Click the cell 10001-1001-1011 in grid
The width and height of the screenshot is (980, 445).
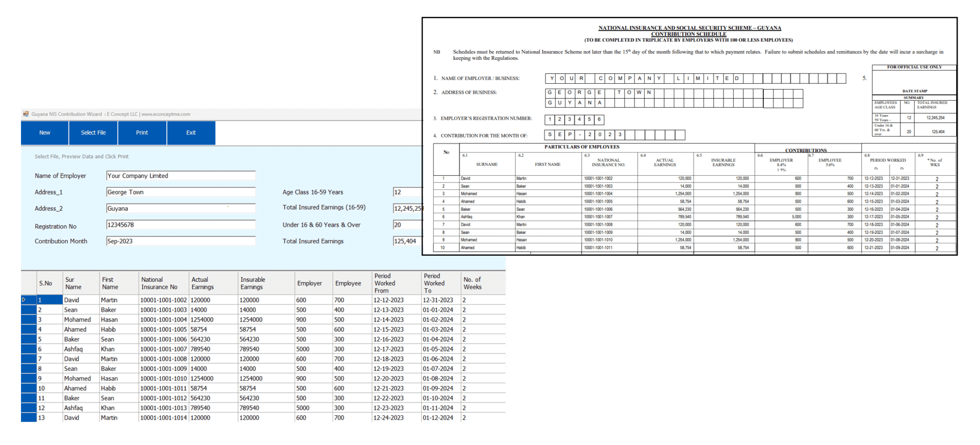tap(164, 388)
